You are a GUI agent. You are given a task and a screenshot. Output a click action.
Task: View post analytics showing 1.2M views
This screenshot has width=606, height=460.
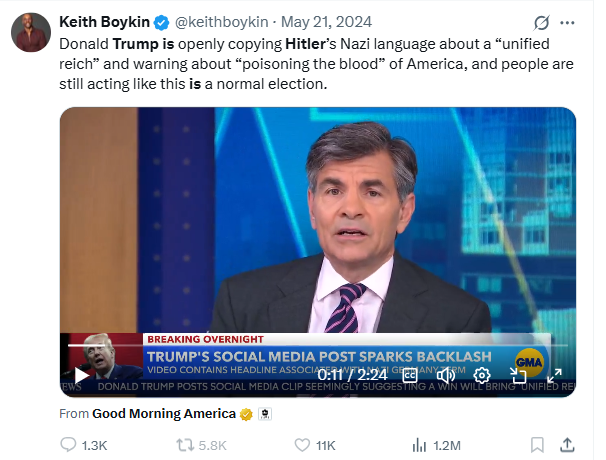(420, 444)
